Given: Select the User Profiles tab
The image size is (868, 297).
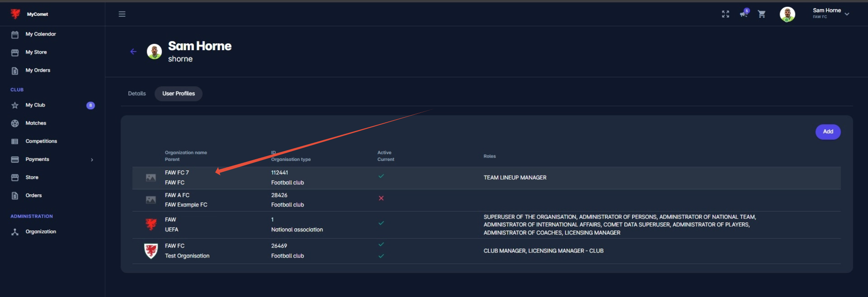Looking at the screenshot, I should tap(178, 94).
